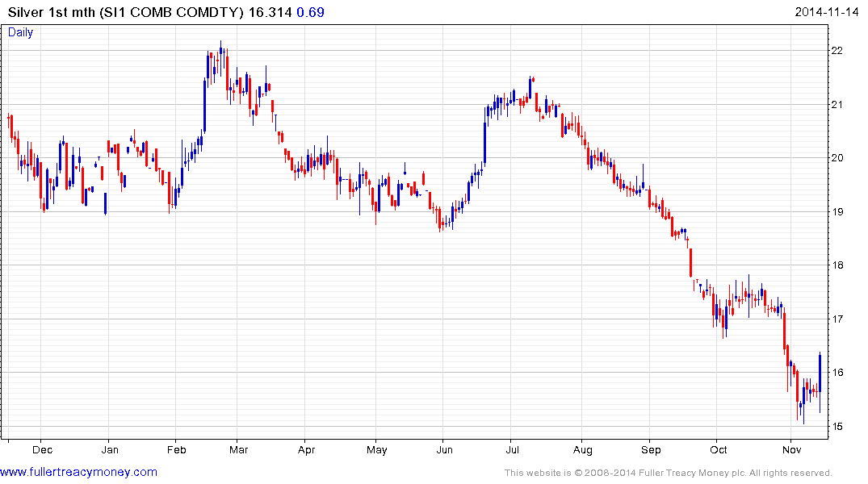
Task: Click the 'Jul' month axis label
Action: (x=512, y=449)
